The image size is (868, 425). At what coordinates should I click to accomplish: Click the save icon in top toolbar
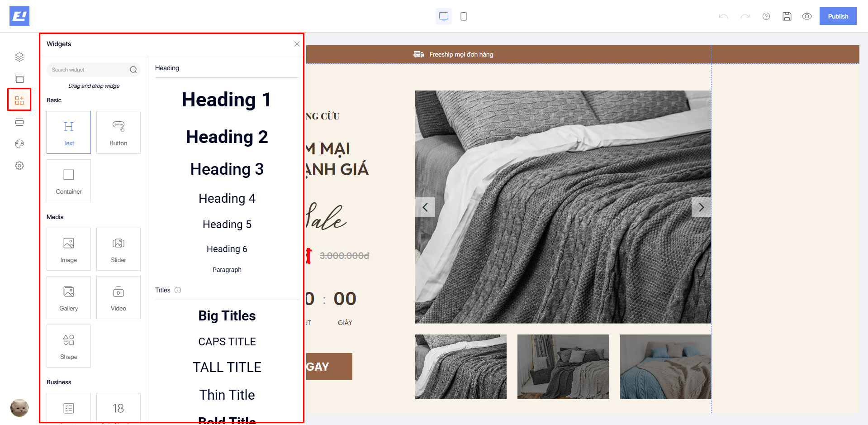[787, 16]
